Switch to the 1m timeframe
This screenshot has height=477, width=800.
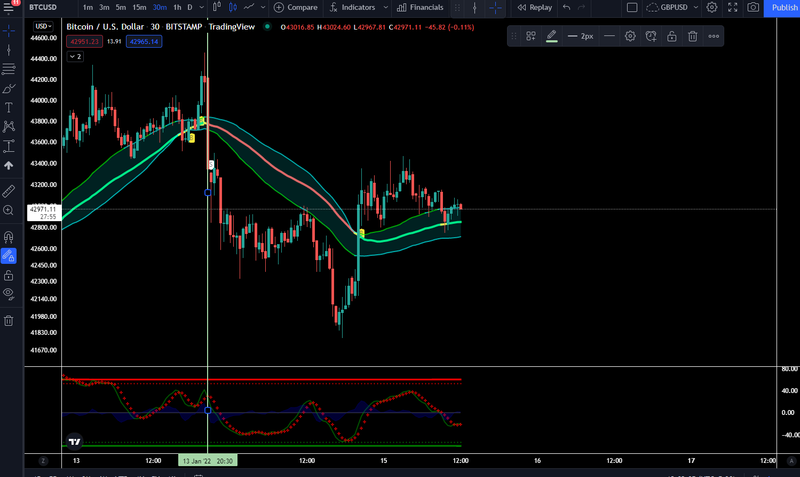click(88, 8)
